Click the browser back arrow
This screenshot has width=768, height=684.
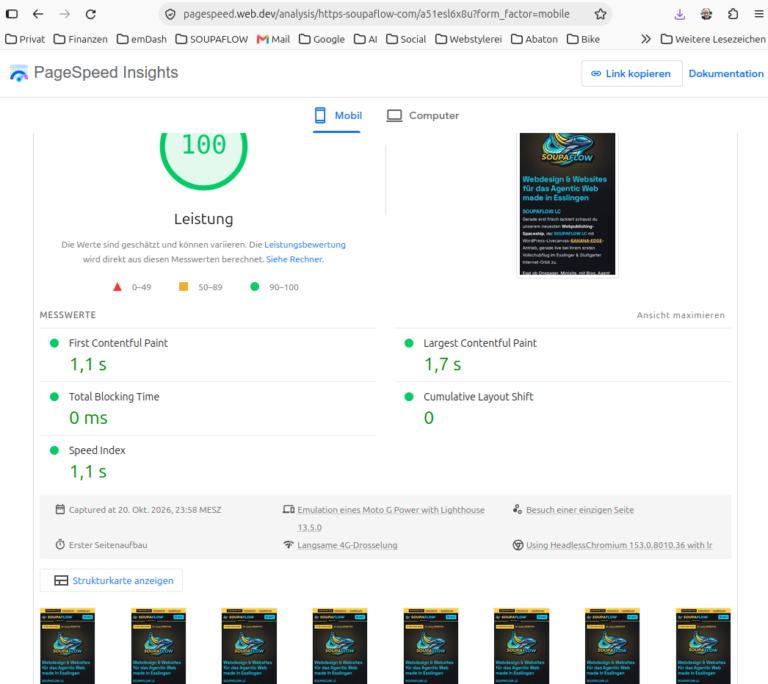(x=38, y=14)
